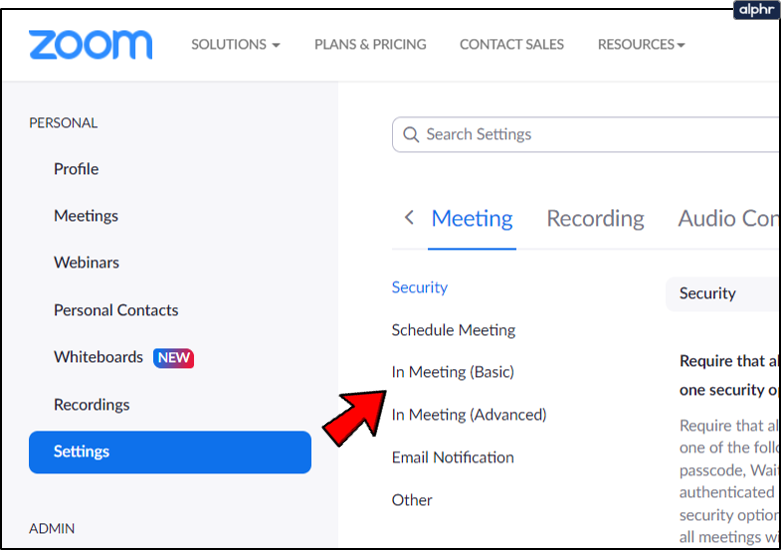Click the search magnifier icon
Viewport: 782px width, 550px height.
(x=410, y=134)
